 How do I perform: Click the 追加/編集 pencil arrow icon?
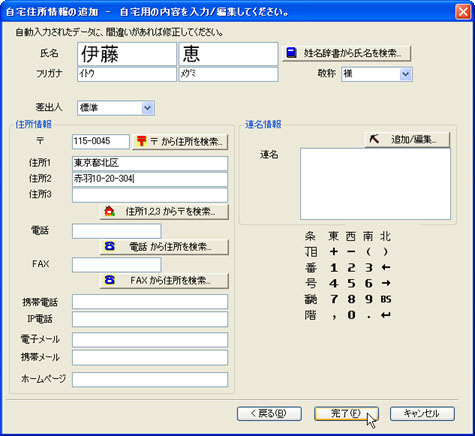[374, 139]
